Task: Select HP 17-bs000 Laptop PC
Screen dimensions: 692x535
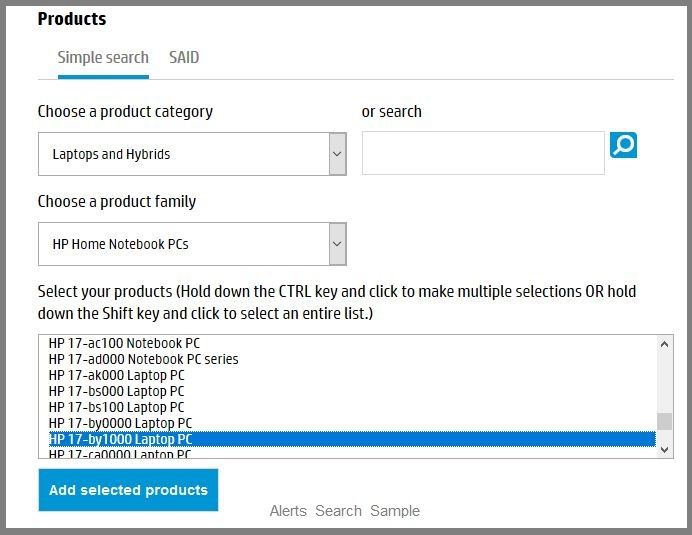Action: click(352, 391)
